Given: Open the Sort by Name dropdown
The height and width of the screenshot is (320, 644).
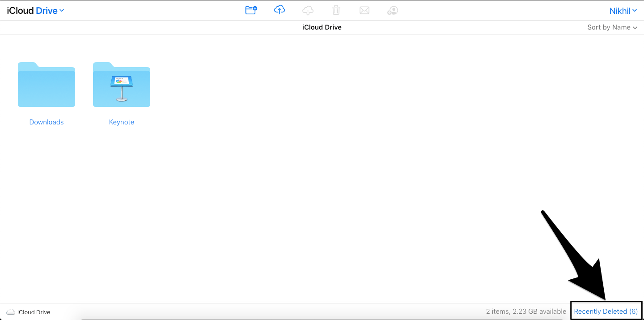Looking at the screenshot, I should click(x=612, y=27).
